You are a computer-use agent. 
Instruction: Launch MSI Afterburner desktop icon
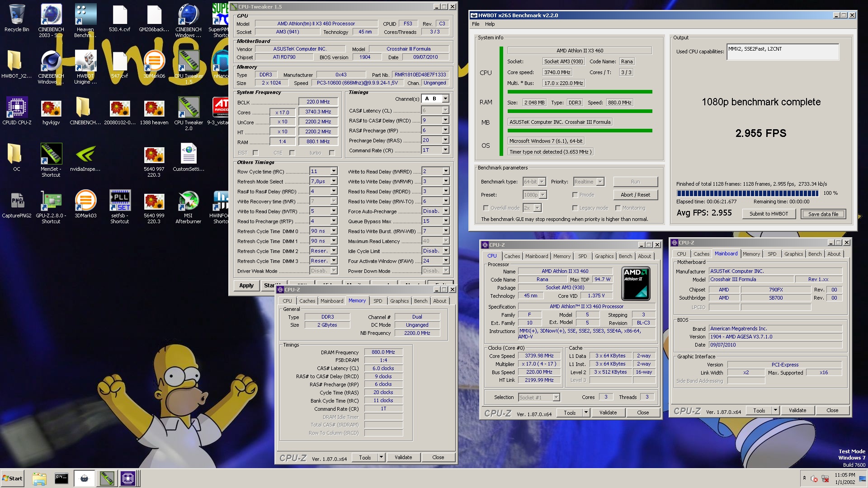[x=189, y=206]
